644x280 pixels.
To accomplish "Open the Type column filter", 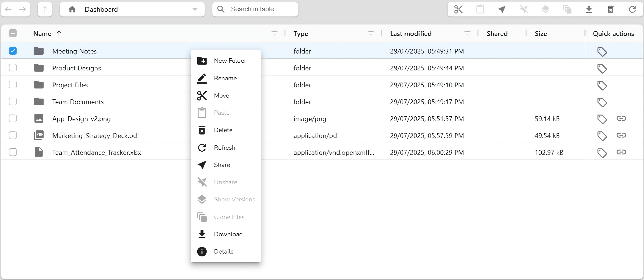I will [x=371, y=33].
